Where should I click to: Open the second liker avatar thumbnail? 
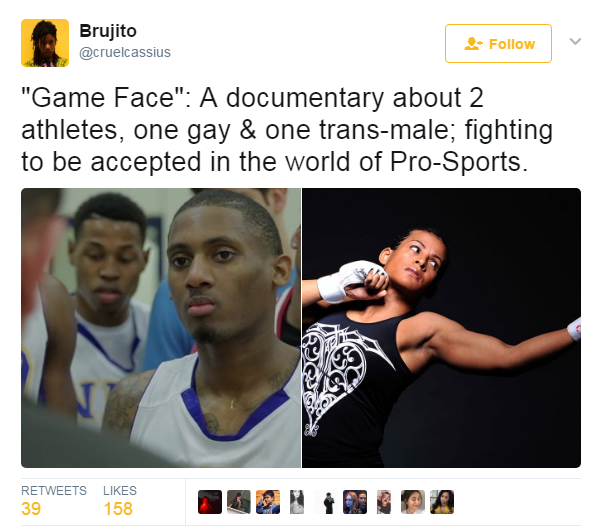(239, 502)
